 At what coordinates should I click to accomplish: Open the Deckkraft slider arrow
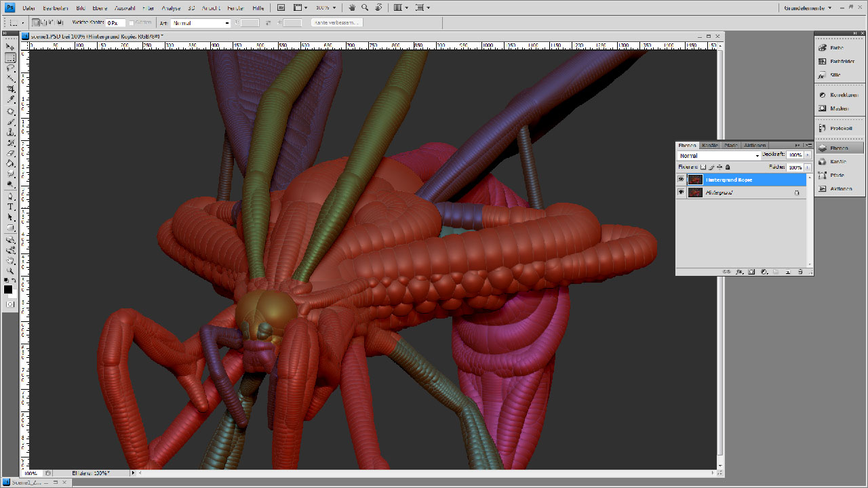(x=808, y=155)
